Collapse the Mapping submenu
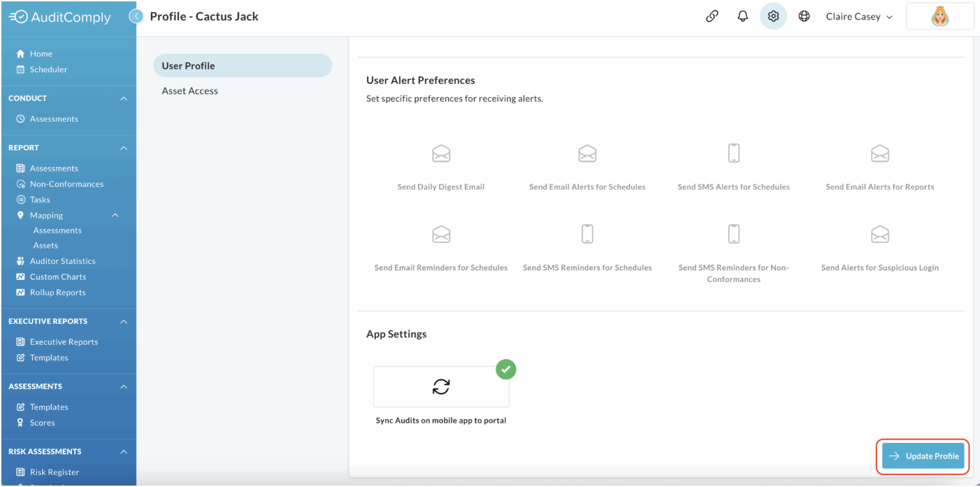The height and width of the screenshot is (487, 980). pyautogui.click(x=116, y=216)
